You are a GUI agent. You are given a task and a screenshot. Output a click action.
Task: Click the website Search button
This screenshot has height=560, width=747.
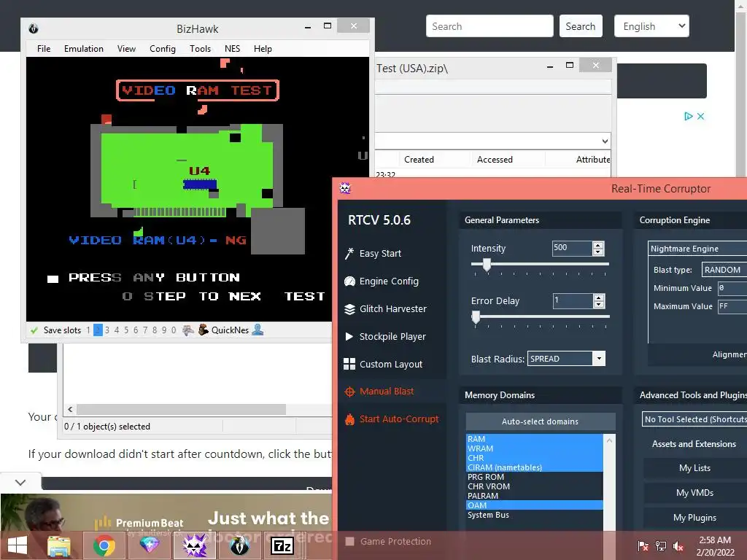click(x=580, y=26)
